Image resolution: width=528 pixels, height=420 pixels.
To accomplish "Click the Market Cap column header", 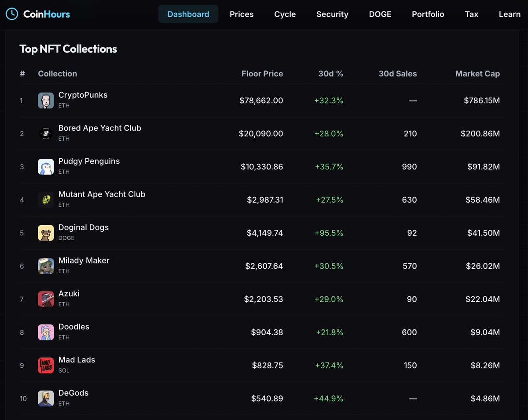I will click(x=477, y=74).
